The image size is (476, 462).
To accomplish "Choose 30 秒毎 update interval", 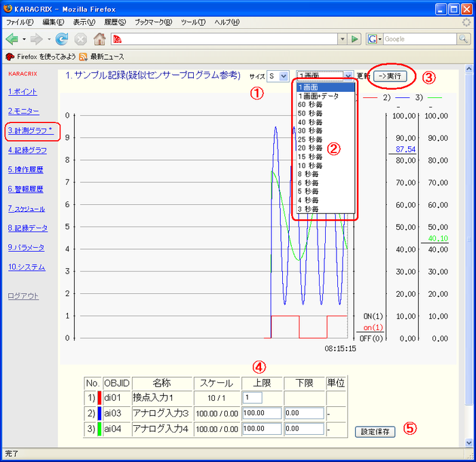I will (326, 131).
